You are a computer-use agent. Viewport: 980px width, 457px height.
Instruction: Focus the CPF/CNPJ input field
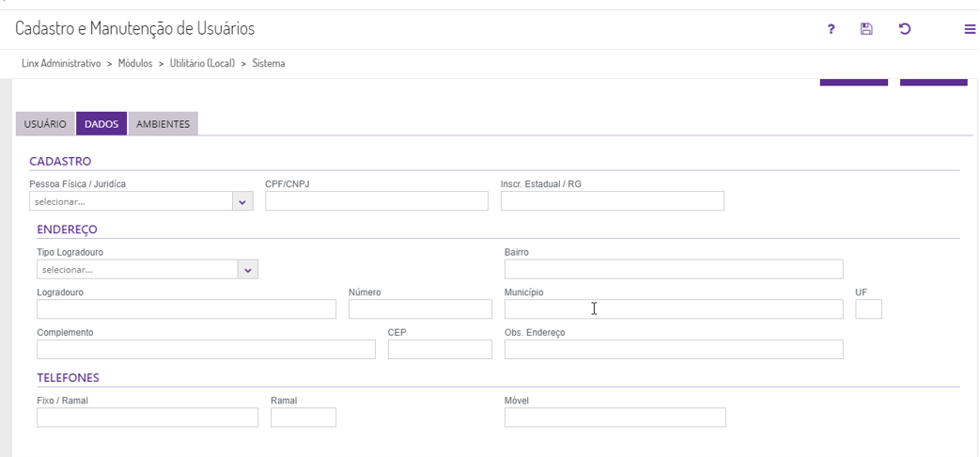pyautogui.click(x=377, y=201)
